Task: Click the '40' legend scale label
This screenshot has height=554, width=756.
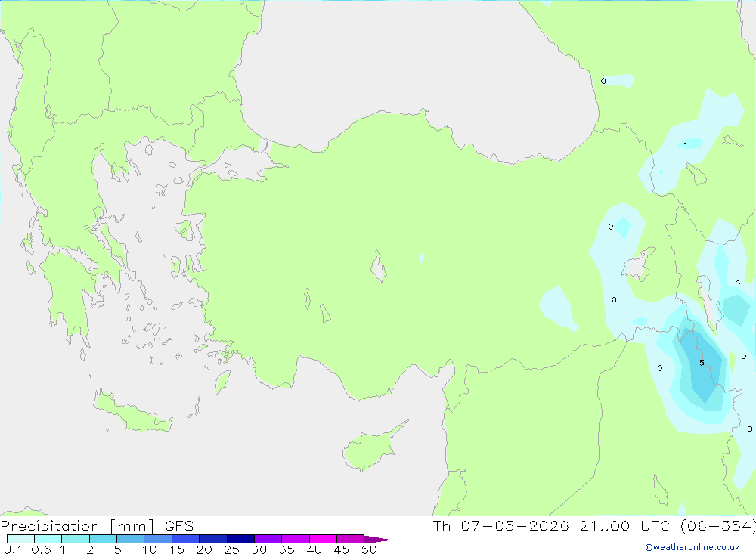Action: pyautogui.click(x=314, y=549)
